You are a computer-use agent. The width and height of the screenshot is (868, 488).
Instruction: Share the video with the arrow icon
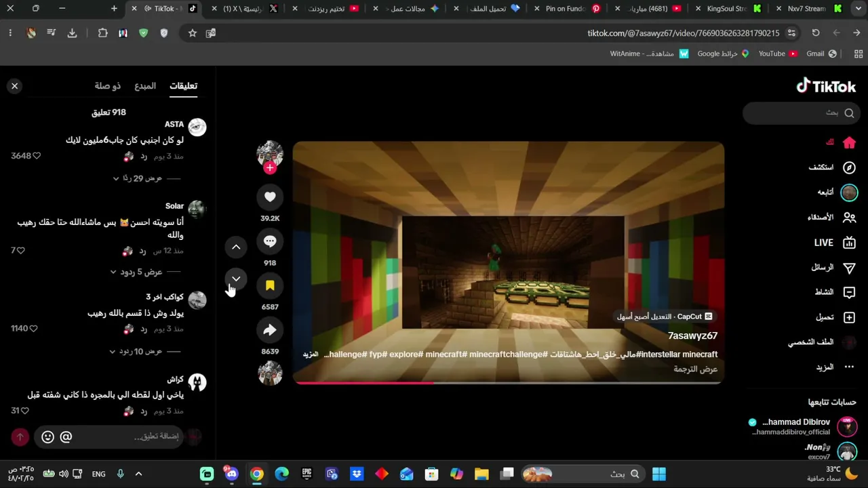(270, 330)
